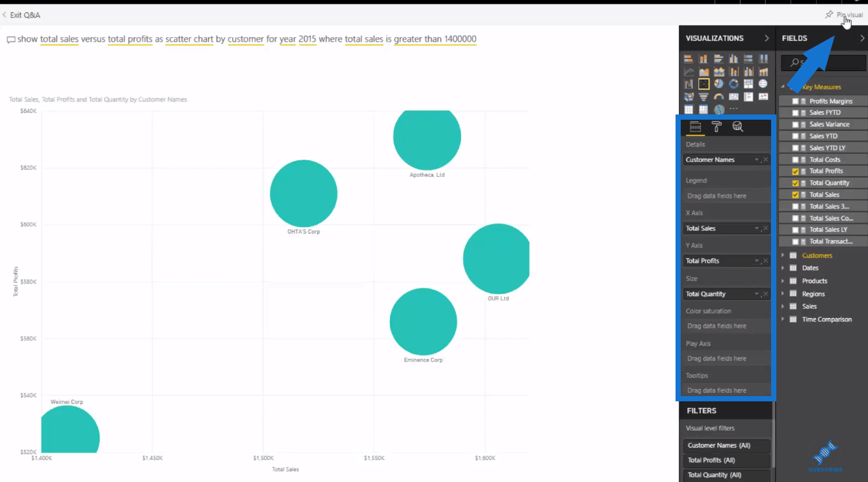Select the pie chart visualization
This screenshot has width=868, height=482.
pos(718,84)
